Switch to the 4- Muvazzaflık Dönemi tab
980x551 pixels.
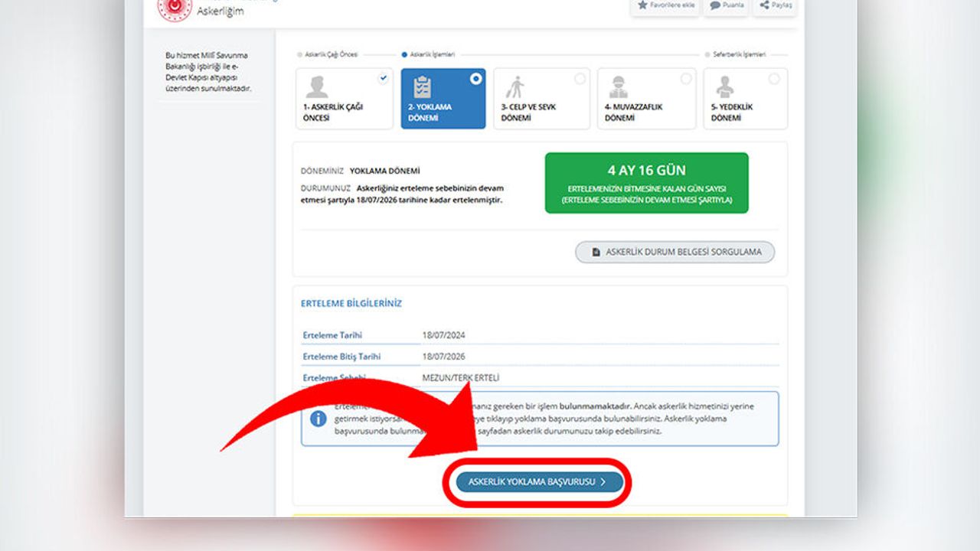tap(646, 99)
